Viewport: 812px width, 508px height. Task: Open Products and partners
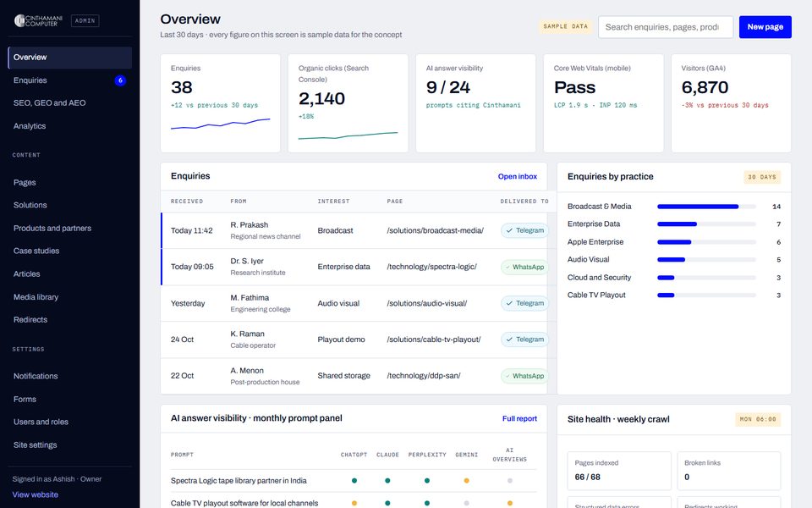pos(70,228)
